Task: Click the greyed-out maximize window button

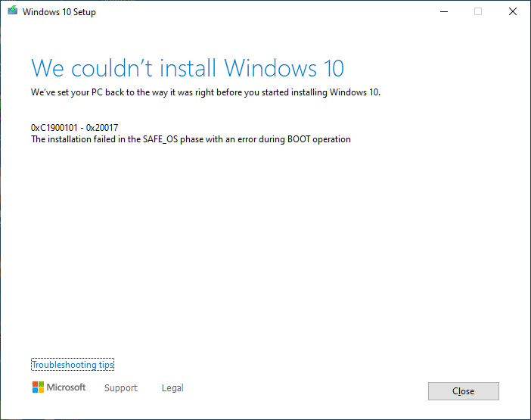Action: (478, 11)
